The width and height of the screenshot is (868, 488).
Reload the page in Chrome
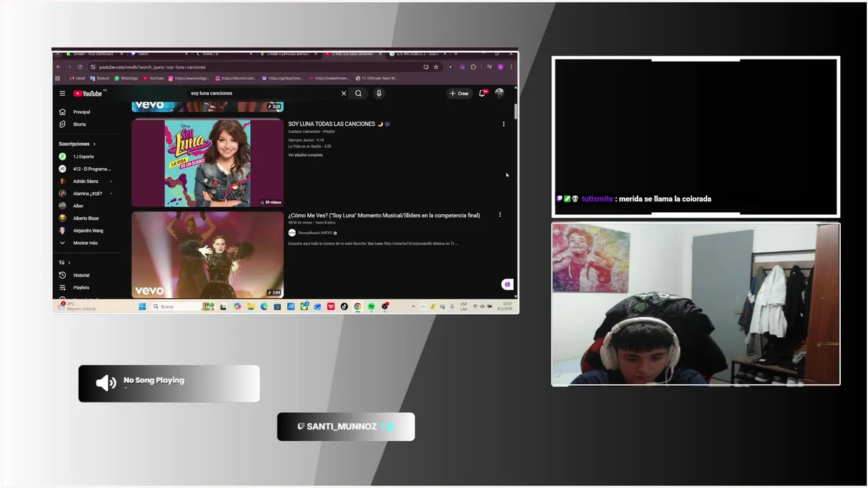[x=80, y=67]
